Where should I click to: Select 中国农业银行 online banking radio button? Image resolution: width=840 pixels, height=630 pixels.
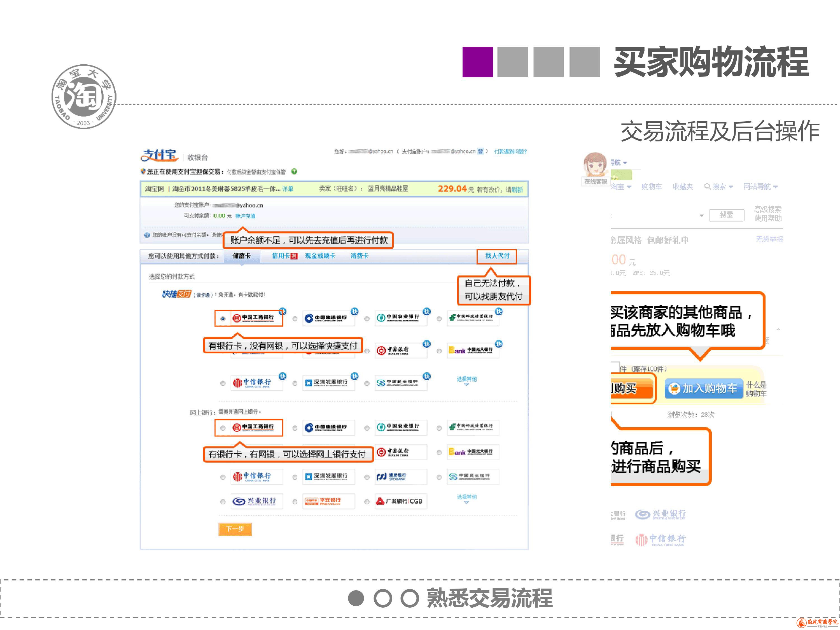(x=367, y=428)
